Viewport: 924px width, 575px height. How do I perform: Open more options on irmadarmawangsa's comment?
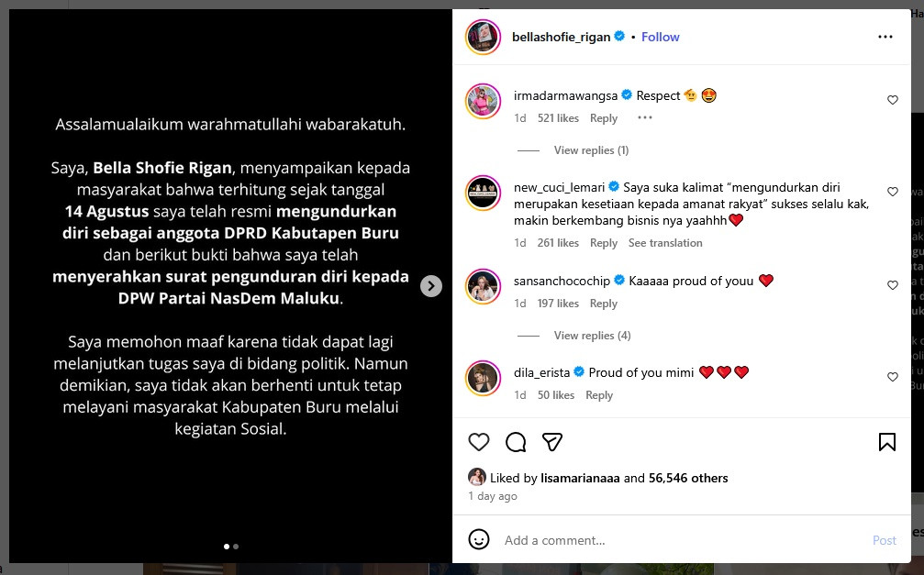tap(645, 117)
